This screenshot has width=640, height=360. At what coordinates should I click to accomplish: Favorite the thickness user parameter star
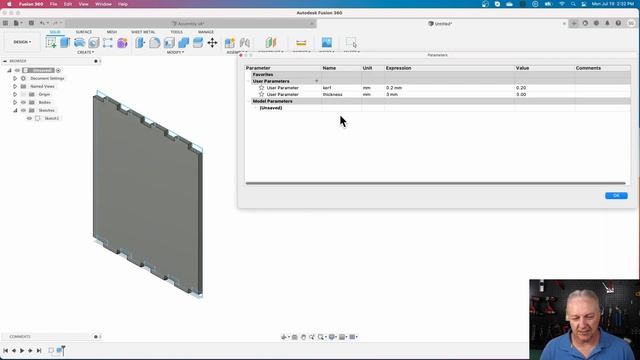[x=262, y=94]
